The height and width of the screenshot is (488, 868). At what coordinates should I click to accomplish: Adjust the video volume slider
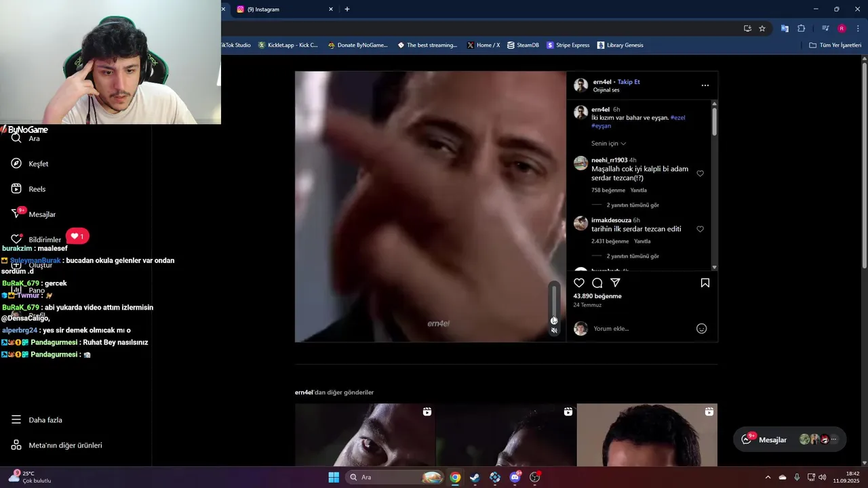point(554,304)
